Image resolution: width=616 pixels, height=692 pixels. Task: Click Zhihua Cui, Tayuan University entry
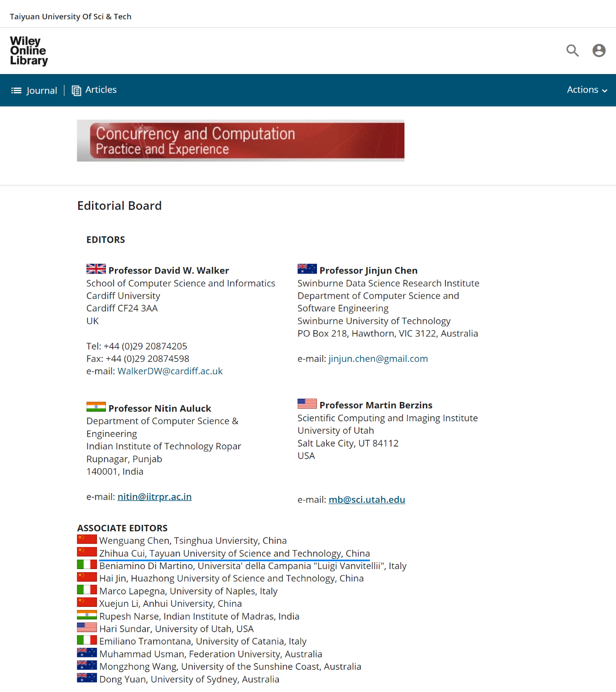pos(235,553)
